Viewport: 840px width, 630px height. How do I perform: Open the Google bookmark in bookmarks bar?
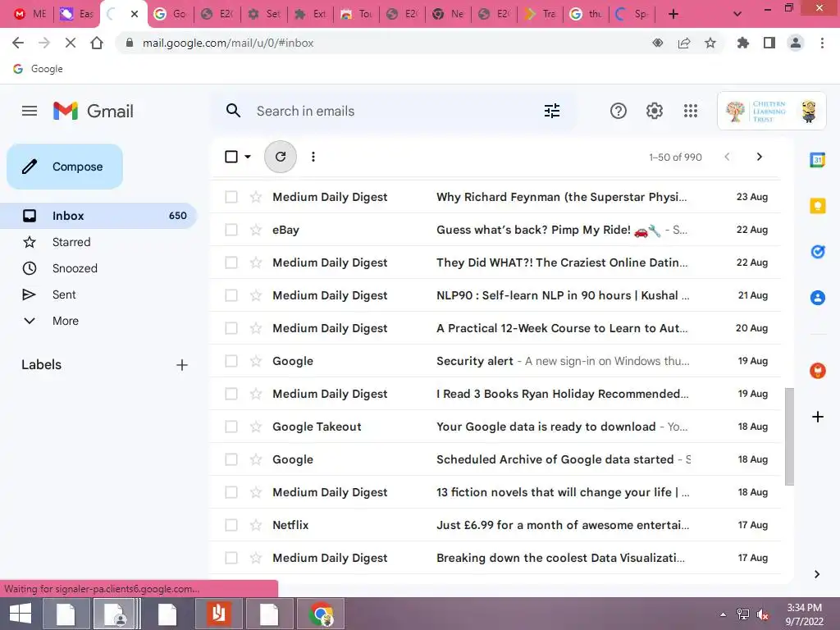[x=38, y=69]
